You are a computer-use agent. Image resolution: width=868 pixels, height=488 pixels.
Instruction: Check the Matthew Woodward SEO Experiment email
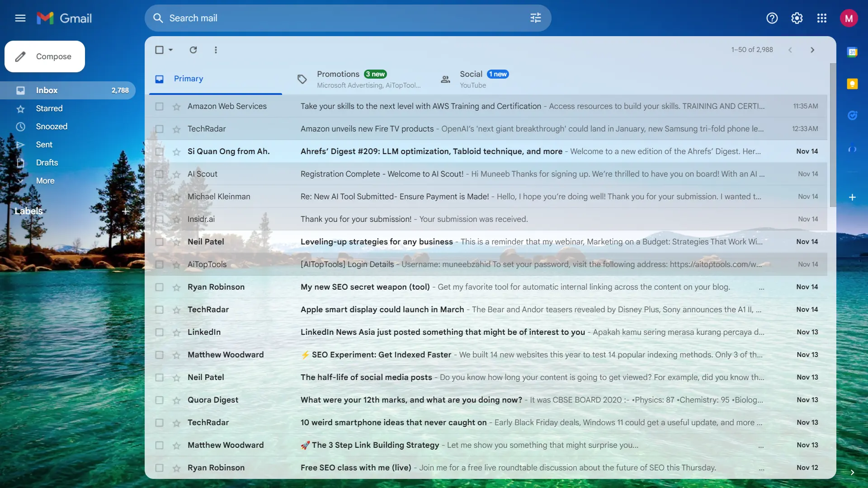point(159,355)
